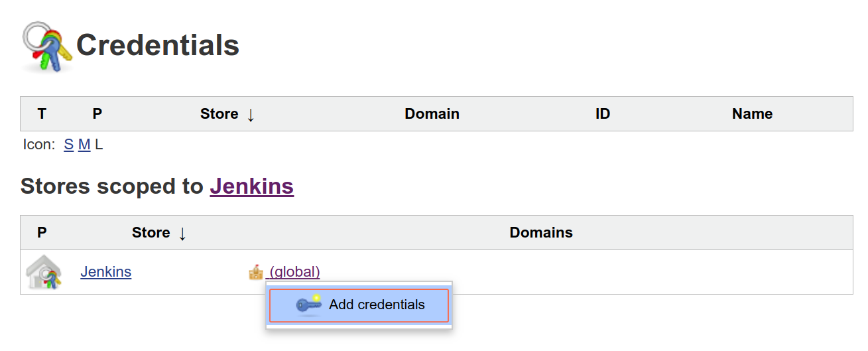
Task: Switch icon size to M
Action: (84, 145)
